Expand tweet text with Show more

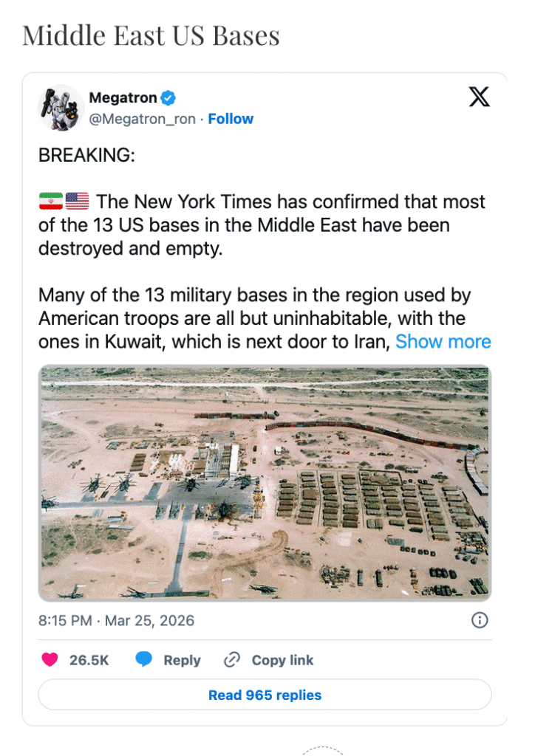point(443,342)
